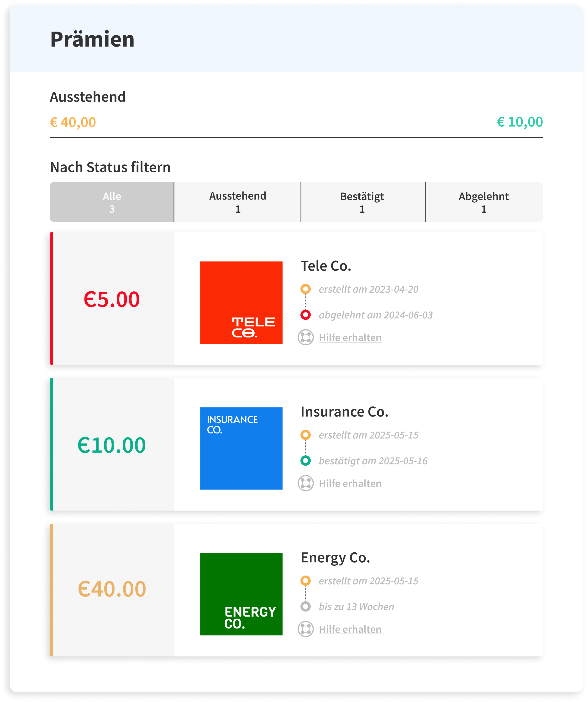Click the orange 'erstellt' dot for Energy Co.
Screen dimensions: 588x702
click(x=305, y=580)
